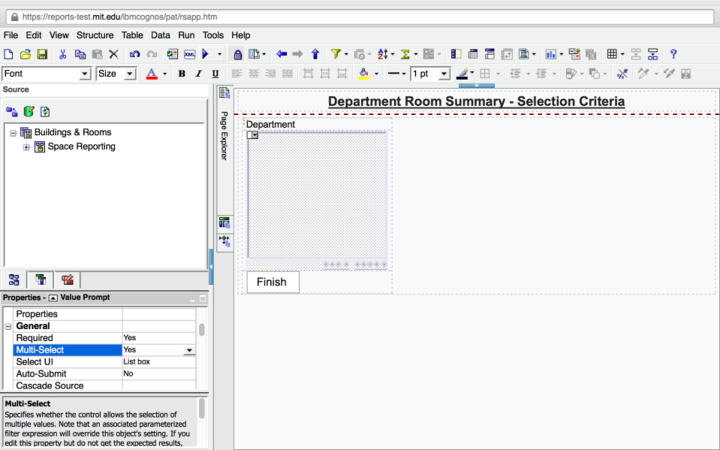Toggle Underline formatting

pos(215,74)
